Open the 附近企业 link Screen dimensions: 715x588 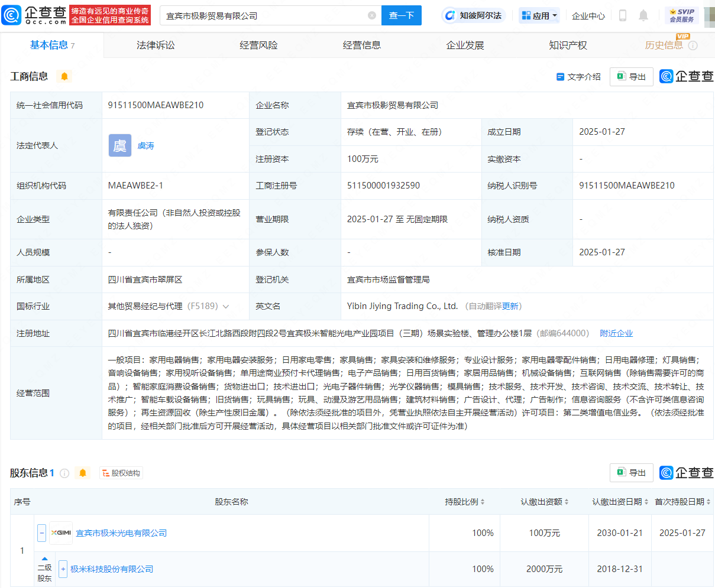[x=616, y=333]
